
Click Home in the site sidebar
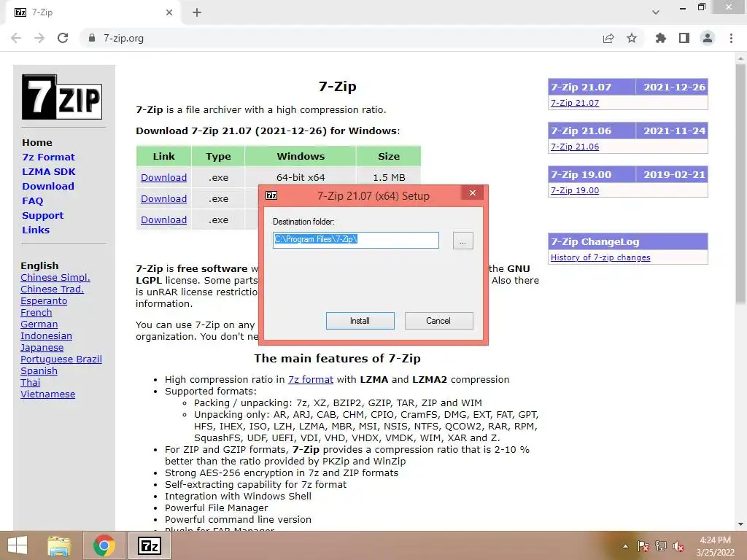[x=37, y=142]
